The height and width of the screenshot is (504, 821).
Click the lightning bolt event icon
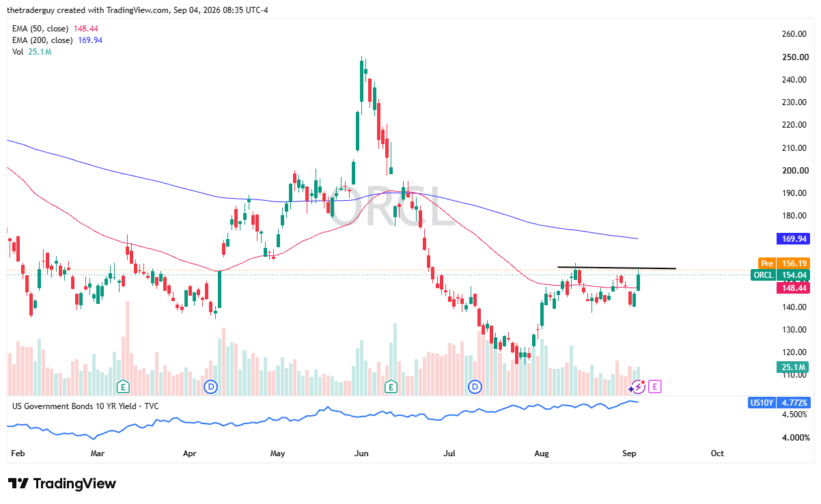[638, 387]
